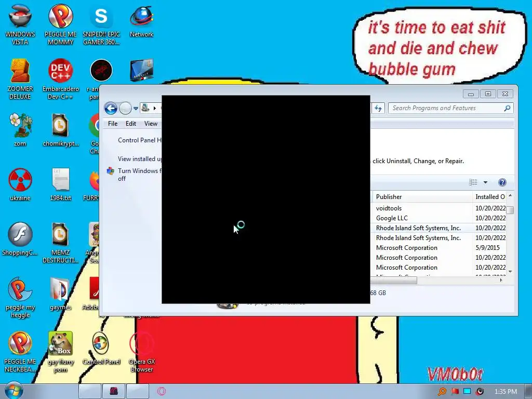Click the search magnifier icon
The height and width of the screenshot is (399, 532).
[x=507, y=108]
